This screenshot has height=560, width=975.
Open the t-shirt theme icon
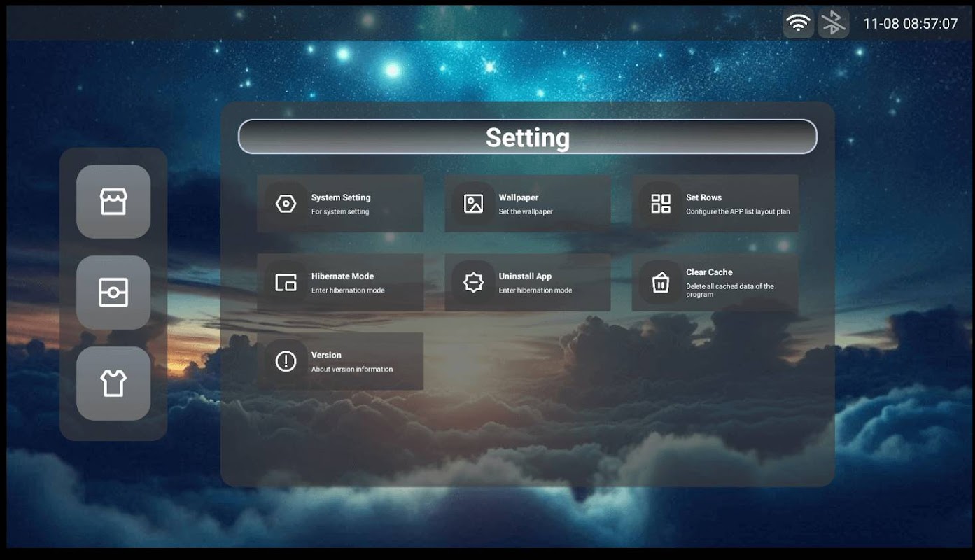point(113,384)
